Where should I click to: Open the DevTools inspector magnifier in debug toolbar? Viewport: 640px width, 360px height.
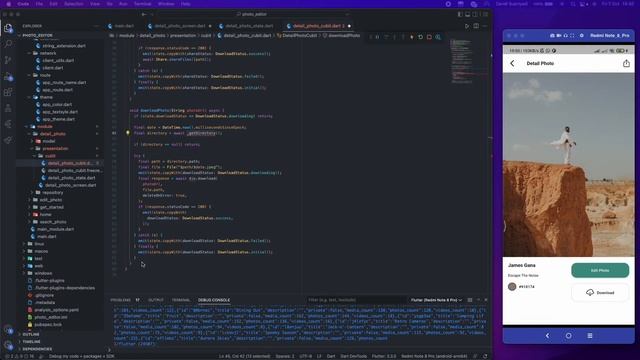(x=438, y=37)
